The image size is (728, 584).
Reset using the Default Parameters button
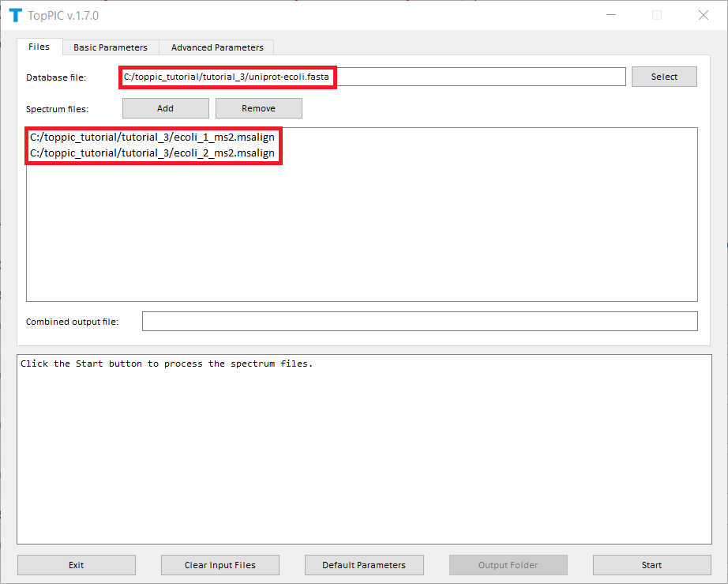tap(364, 565)
